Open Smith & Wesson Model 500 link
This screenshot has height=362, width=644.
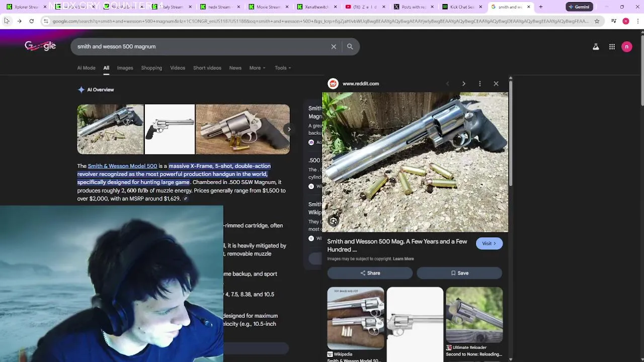122,166
